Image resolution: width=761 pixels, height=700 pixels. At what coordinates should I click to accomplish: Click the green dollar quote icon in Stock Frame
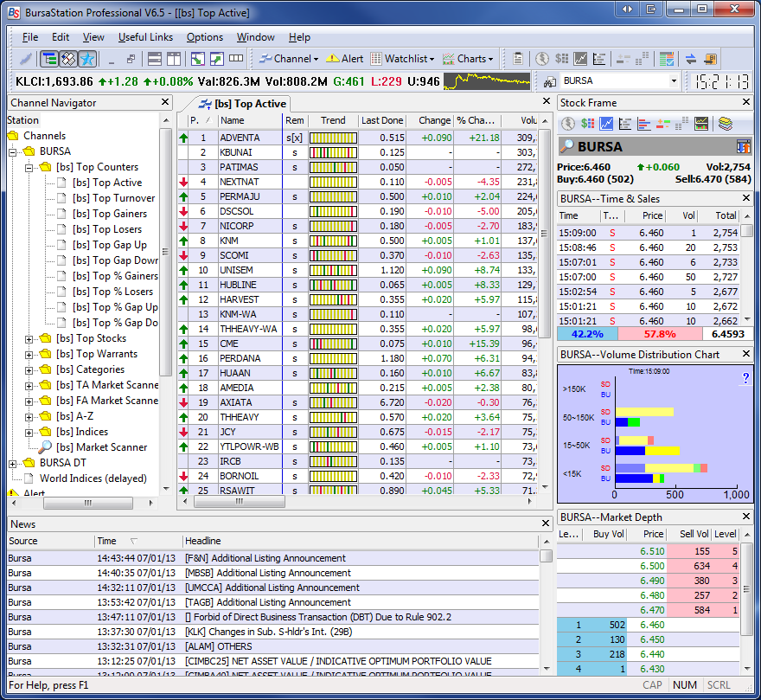[587, 124]
